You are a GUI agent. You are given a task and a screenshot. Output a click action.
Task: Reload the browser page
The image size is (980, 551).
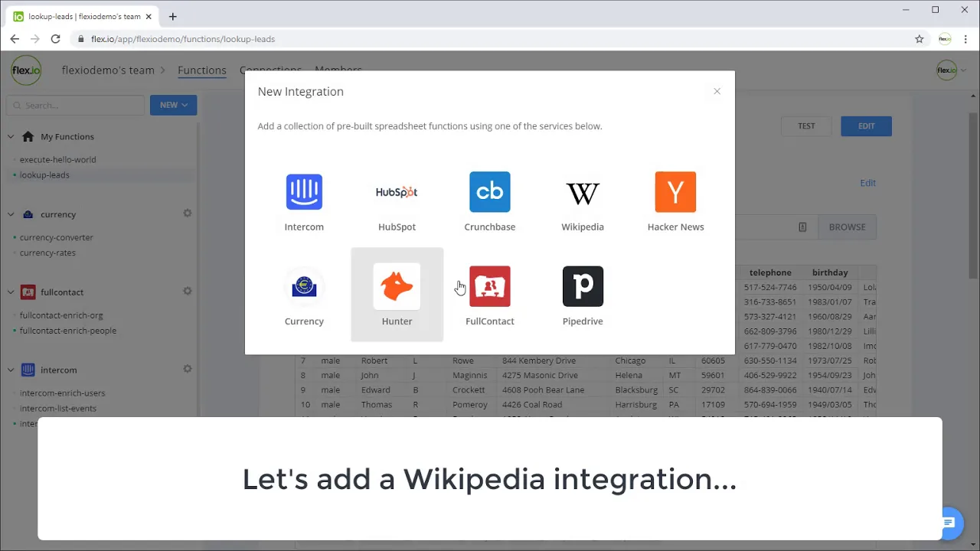[x=55, y=39]
